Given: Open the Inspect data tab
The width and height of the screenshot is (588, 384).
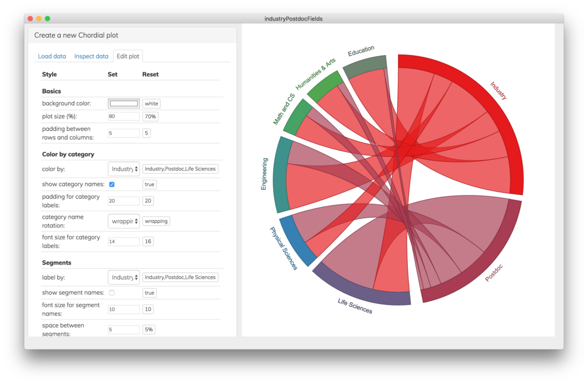Looking at the screenshot, I should pyautogui.click(x=91, y=56).
